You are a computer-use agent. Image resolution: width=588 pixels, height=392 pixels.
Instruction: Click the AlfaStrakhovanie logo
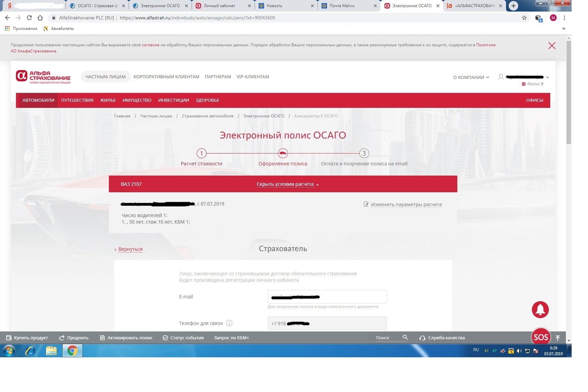[x=43, y=77]
